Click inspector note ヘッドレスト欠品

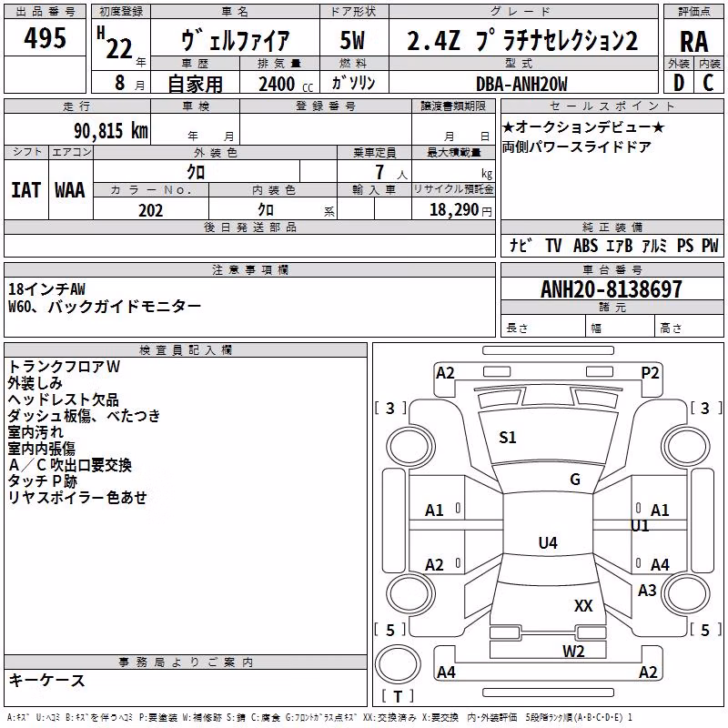coord(63,399)
